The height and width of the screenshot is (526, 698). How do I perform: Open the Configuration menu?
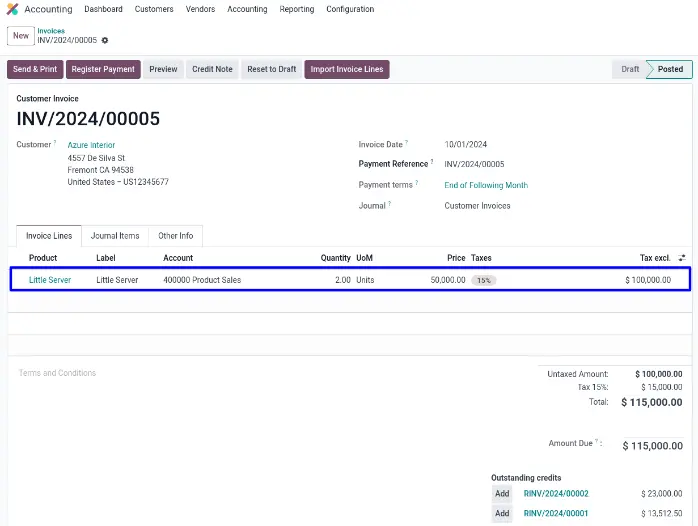[x=350, y=9]
